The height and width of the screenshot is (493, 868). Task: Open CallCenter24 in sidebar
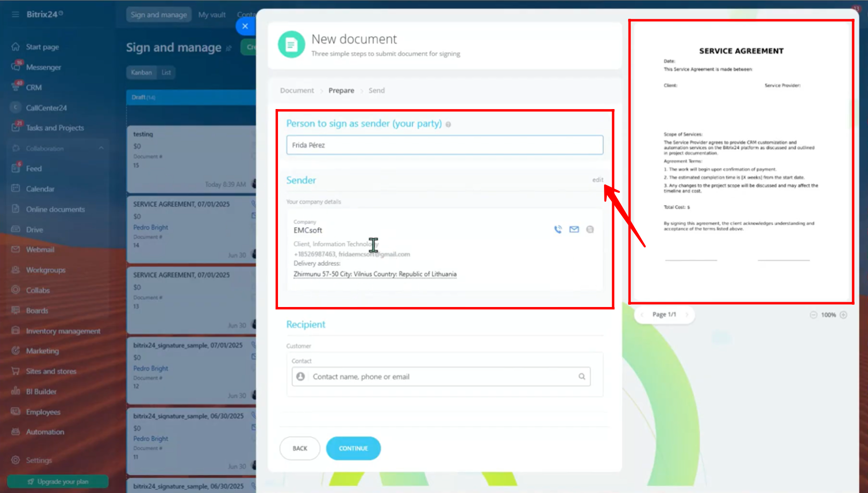(x=46, y=108)
